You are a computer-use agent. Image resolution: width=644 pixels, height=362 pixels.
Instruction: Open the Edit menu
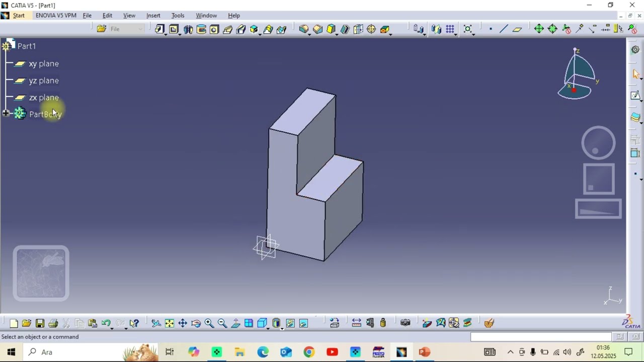click(x=107, y=16)
